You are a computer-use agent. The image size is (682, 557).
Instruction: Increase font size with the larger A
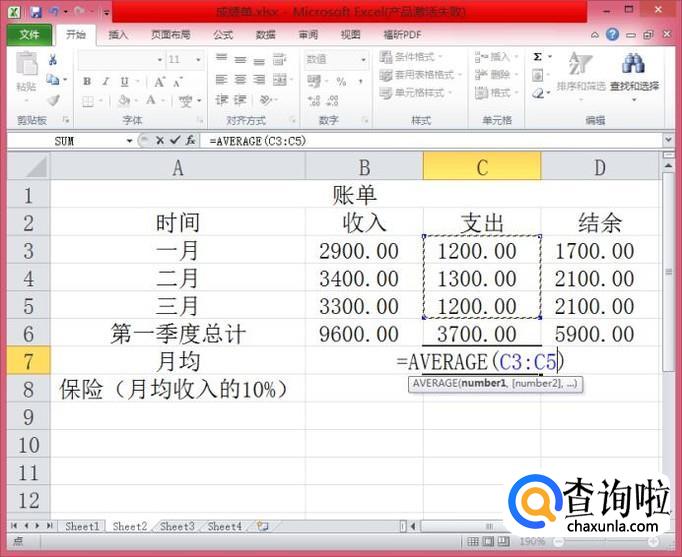[160, 81]
